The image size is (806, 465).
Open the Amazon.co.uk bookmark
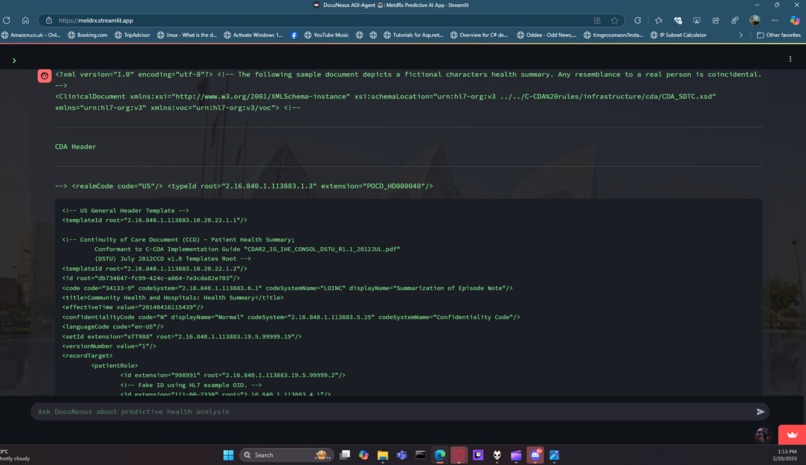[x=31, y=35]
